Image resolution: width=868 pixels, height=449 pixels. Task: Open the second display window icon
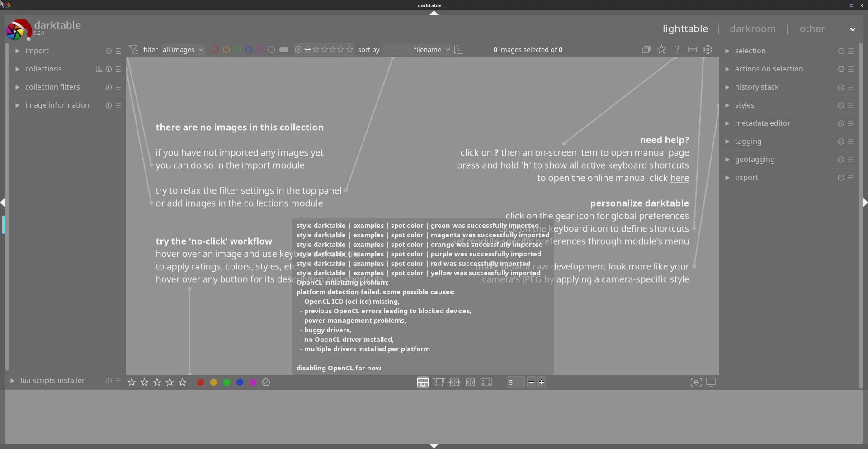pyautogui.click(x=711, y=383)
